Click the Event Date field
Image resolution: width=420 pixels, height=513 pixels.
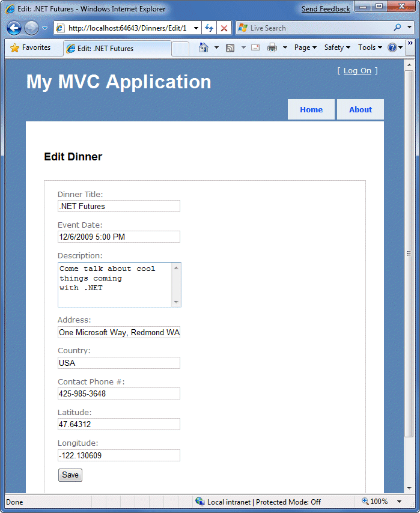(119, 237)
